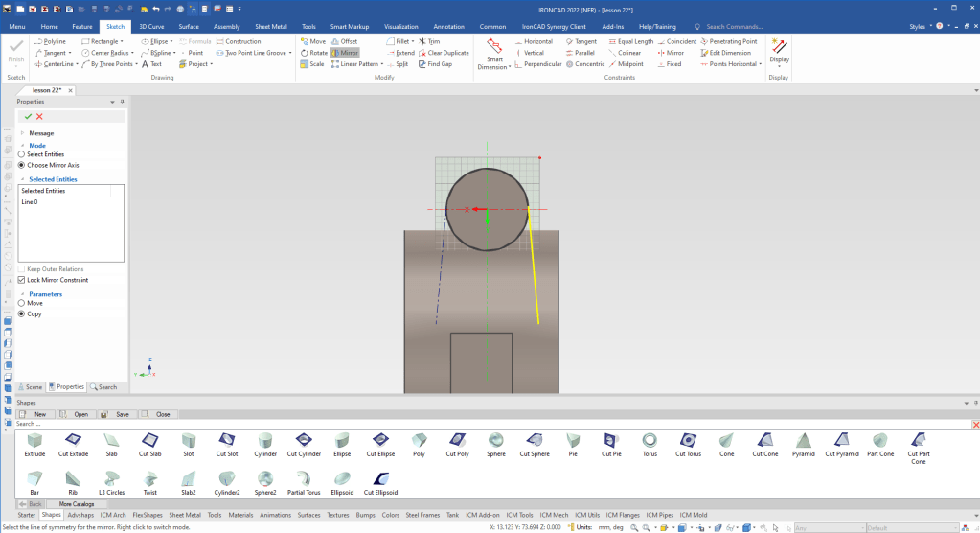Image resolution: width=980 pixels, height=533 pixels.
Task: Choose the Move parameter option
Action: click(22, 303)
